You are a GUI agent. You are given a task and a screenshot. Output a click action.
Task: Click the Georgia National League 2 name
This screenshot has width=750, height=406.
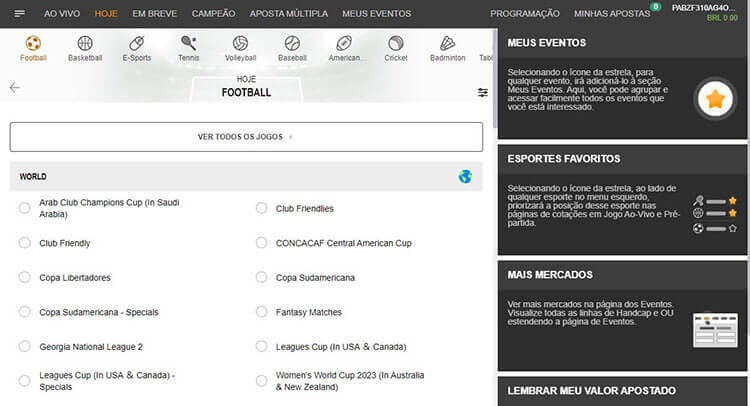tap(91, 347)
